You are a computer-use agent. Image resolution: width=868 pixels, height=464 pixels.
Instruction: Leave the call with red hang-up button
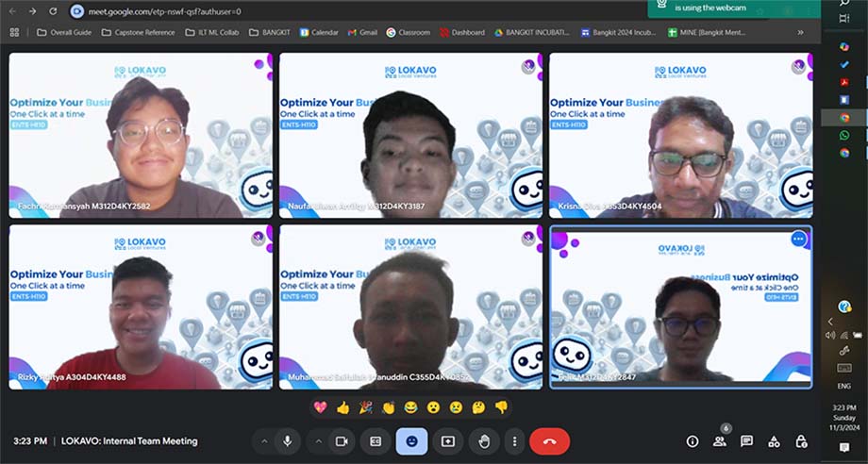(549, 441)
